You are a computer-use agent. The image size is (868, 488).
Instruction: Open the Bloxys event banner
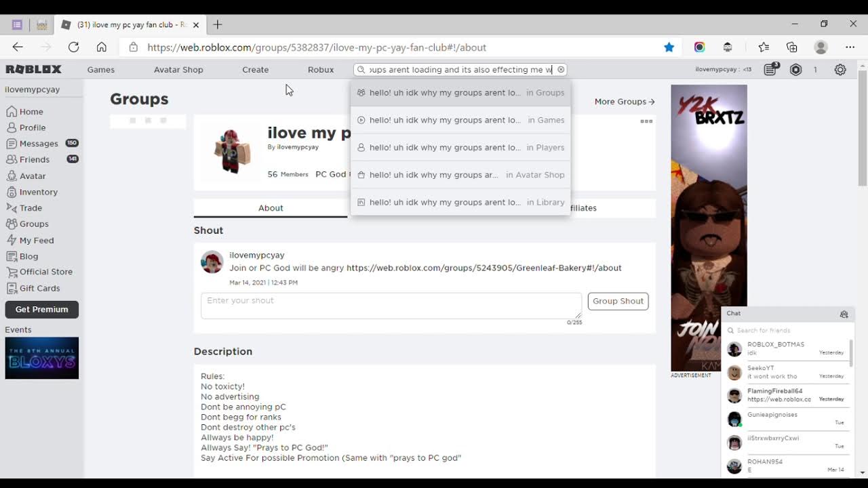point(42,358)
